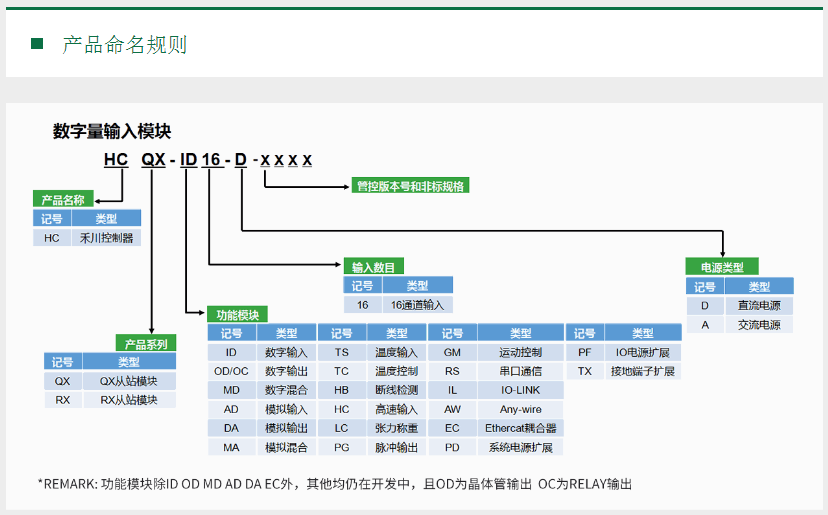Click the TX code cell
828x515 pixels.
coord(585,371)
